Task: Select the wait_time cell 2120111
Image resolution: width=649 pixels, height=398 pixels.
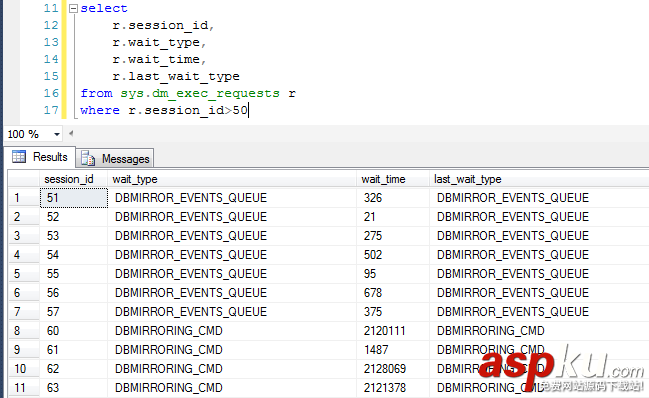Action: 393,331
